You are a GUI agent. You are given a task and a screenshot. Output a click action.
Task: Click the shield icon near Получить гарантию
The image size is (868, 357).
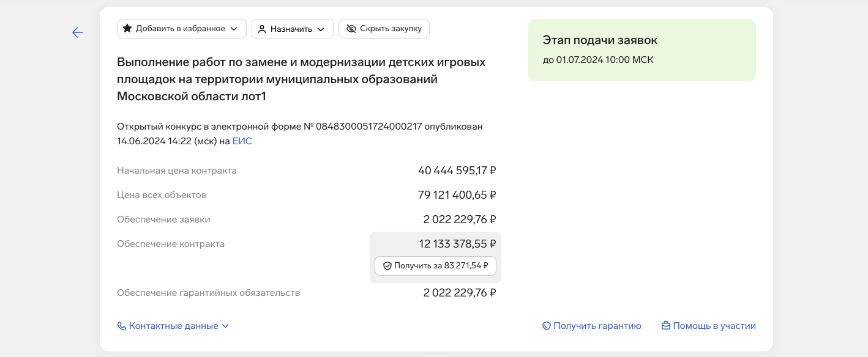[547, 326]
